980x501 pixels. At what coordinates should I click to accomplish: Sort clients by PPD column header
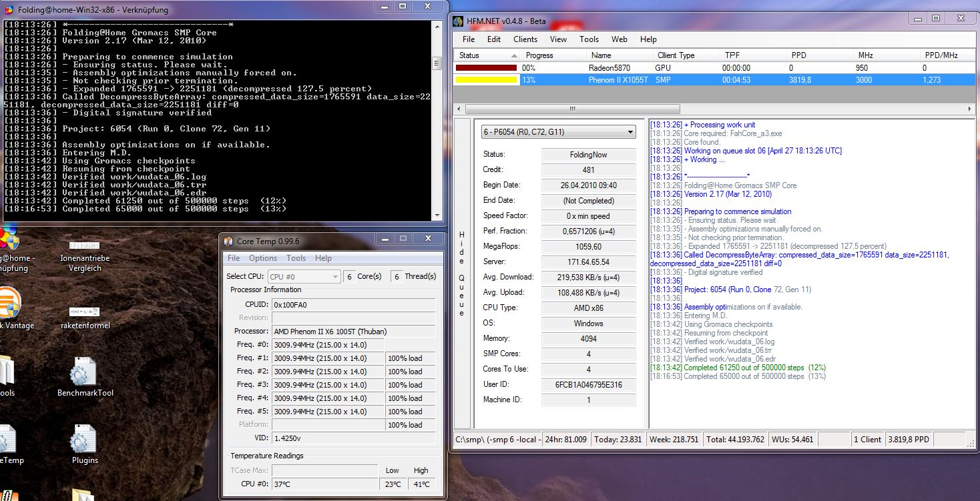click(x=819, y=55)
